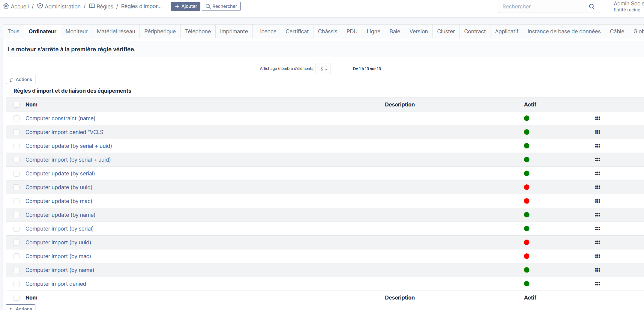
Task: Tick checkbox for Computer update (by mac)
Action: pyautogui.click(x=16, y=201)
